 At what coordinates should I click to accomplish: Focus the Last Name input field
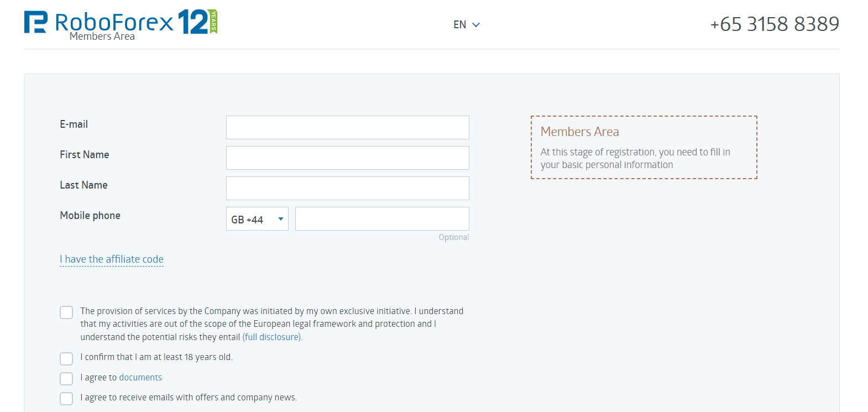(x=348, y=188)
